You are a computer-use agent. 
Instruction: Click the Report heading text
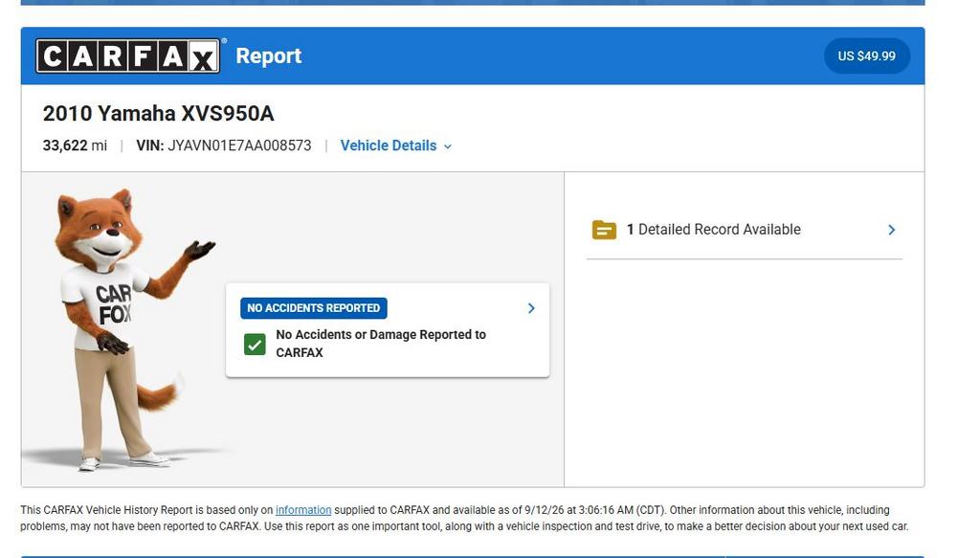click(x=269, y=56)
